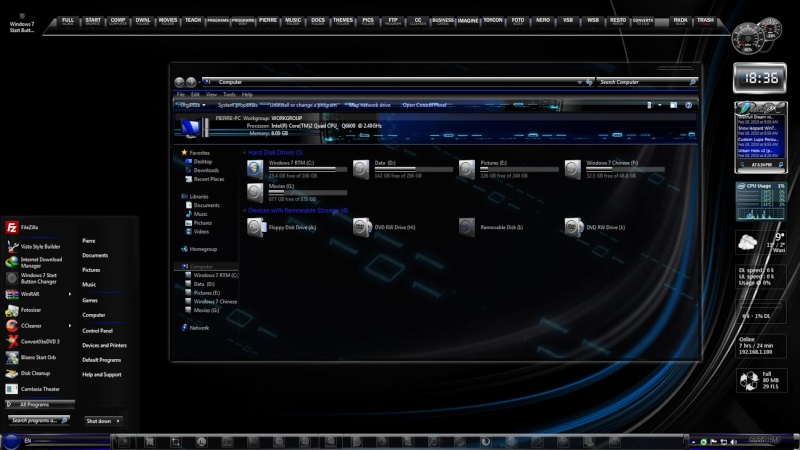Launch Blaero Start Orb

pyautogui.click(x=31, y=357)
